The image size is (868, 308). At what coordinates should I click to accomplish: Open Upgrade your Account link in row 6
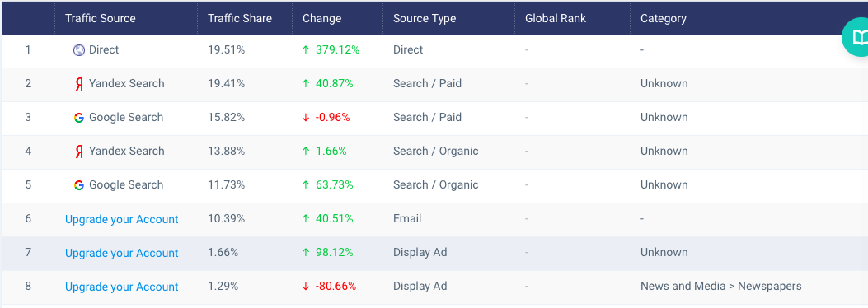122,220
